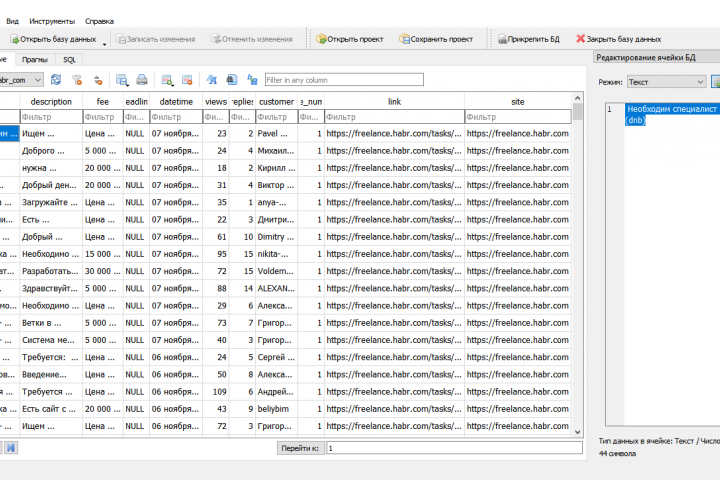
Task: Open the table selector dropdown
Action: click(x=38, y=79)
